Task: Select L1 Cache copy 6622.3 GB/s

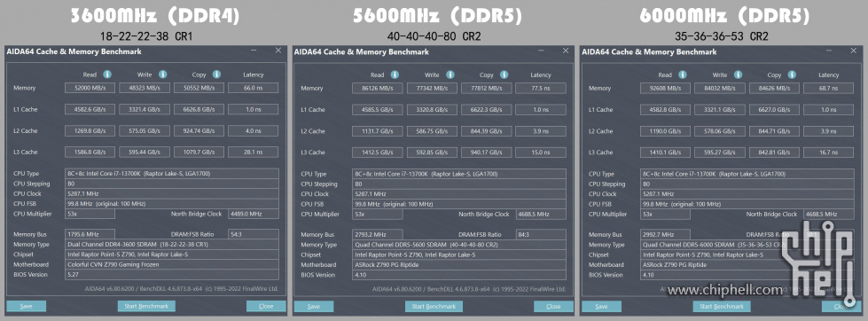Action: [487, 110]
